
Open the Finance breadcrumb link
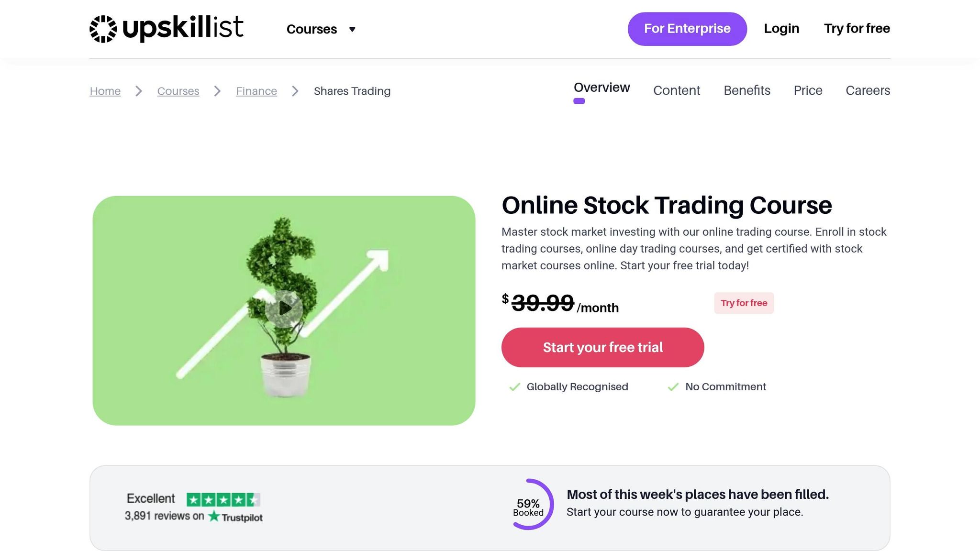(256, 91)
